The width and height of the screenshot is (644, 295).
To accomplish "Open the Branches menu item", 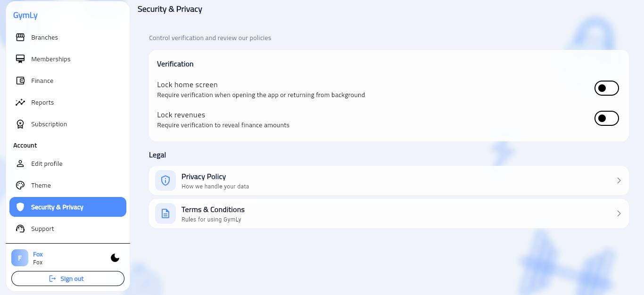I will pos(68,37).
